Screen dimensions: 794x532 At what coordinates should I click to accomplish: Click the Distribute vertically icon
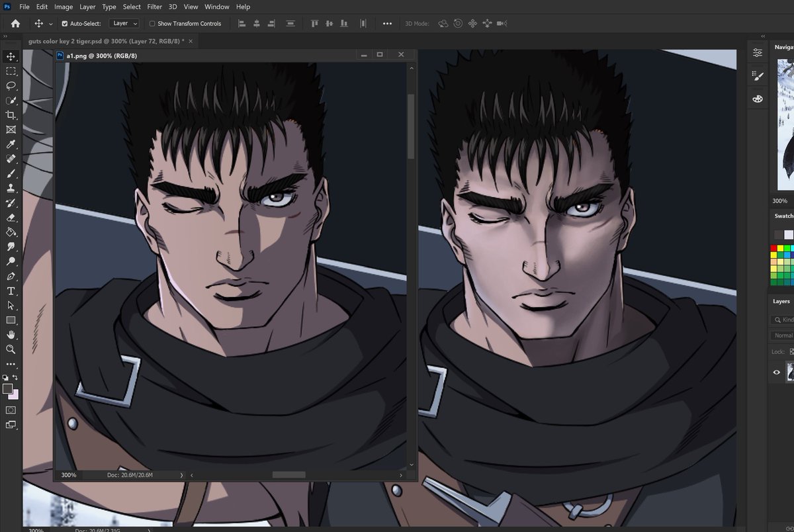pyautogui.click(x=290, y=23)
